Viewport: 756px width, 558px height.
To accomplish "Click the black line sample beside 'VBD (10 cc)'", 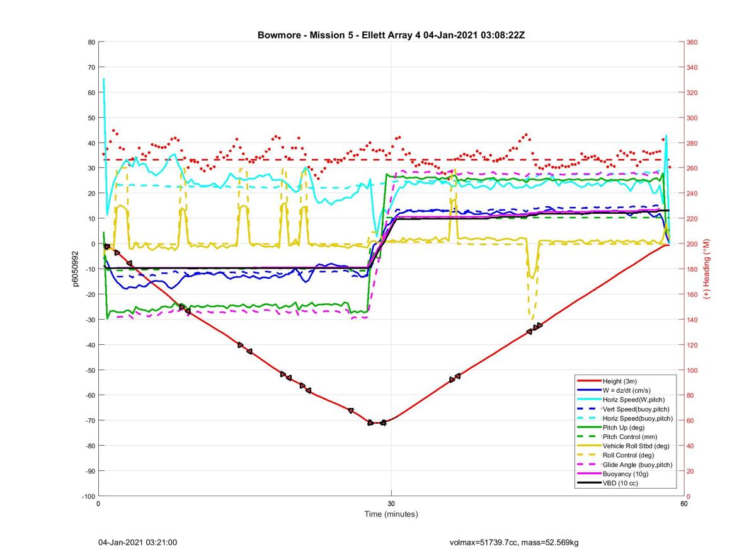I will pyautogui.click(x=588, y=484).
